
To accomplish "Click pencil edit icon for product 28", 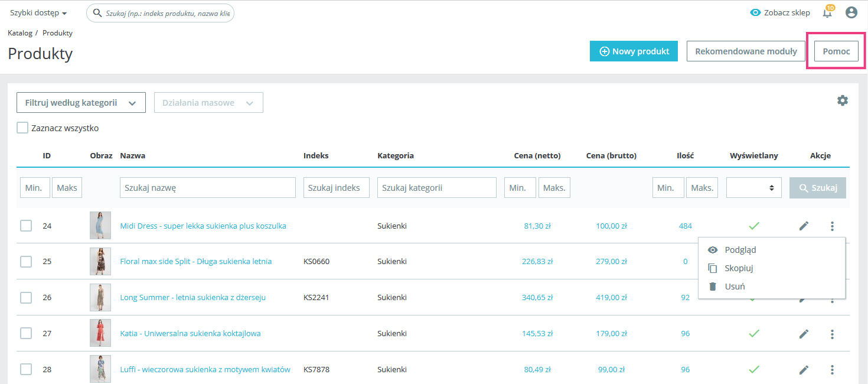I will (804, 370).
